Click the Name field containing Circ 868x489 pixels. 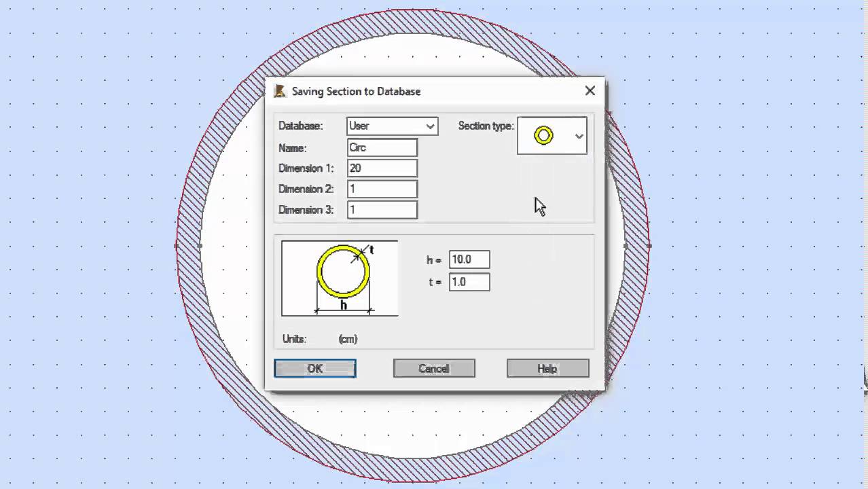[x=382, y=147]
